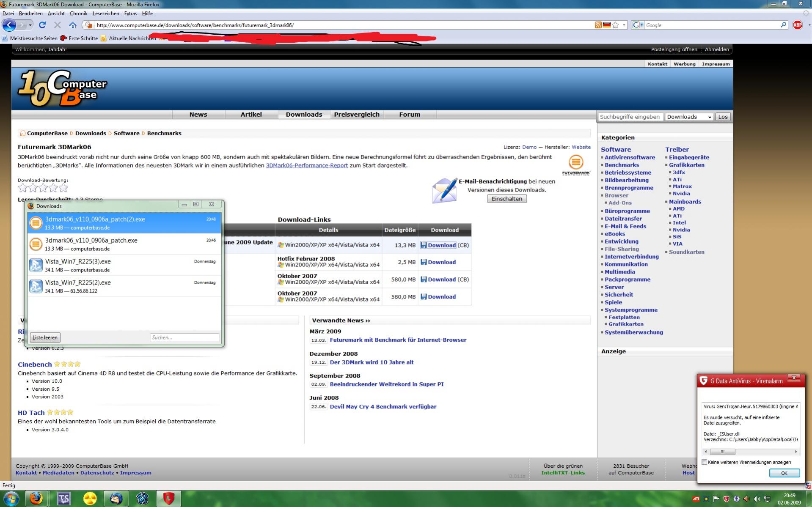Open the search category Downloads dropdown

click(x=689, y=117)
